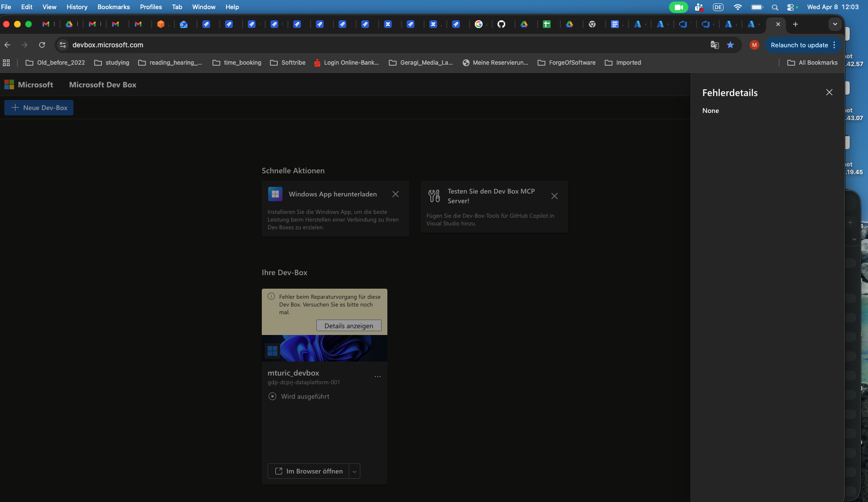Click the status icon next to Wird ausgeführt
868x502 pixels.
pyautogui.click(x=272, y=396)
